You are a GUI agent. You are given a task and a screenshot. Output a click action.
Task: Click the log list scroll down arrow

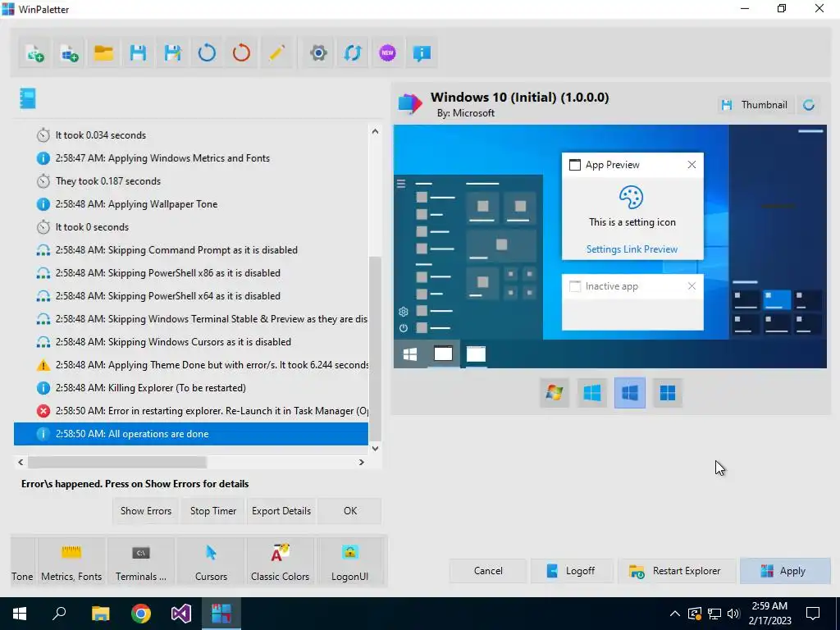[x=375, y=449]
